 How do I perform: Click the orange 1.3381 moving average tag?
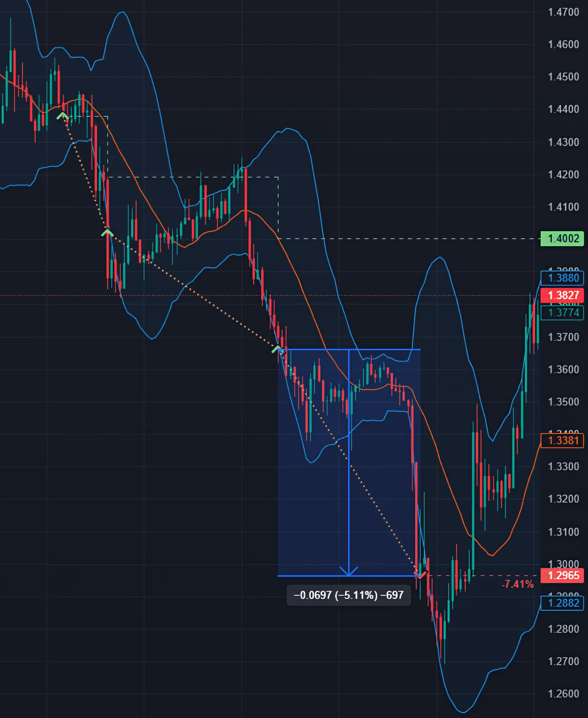(562, 440)
